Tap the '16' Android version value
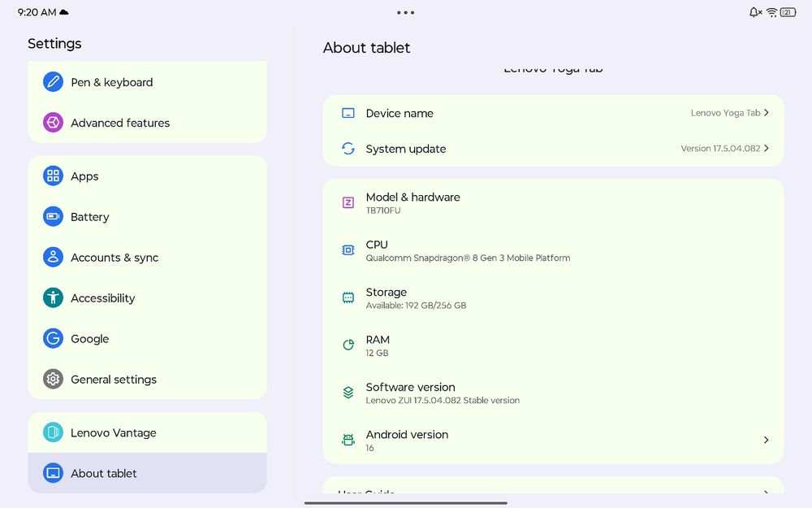 (x=369, y=448)
